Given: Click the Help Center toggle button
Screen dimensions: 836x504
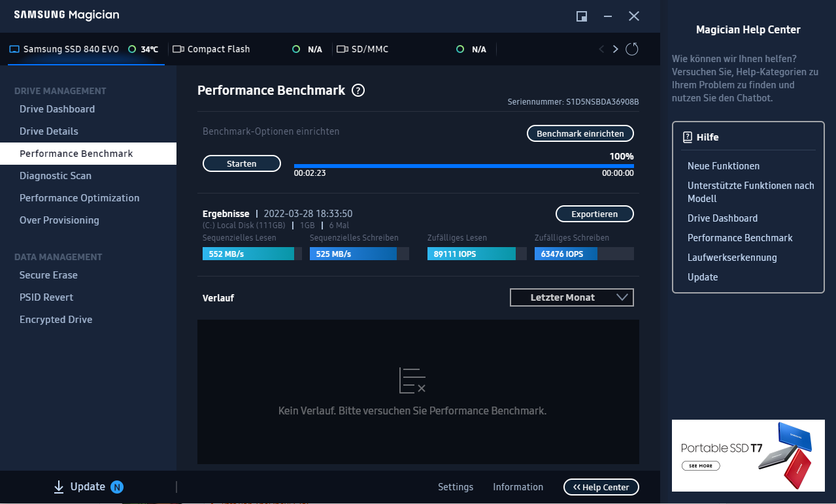Looking at the screenshot, I should pos(601,487).
